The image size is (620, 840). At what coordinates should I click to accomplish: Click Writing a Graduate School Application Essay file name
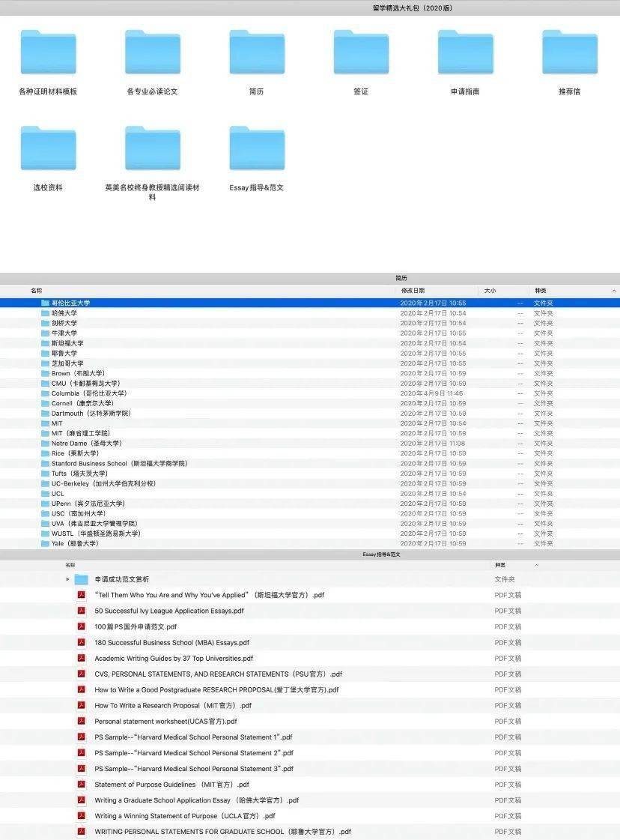196,800
